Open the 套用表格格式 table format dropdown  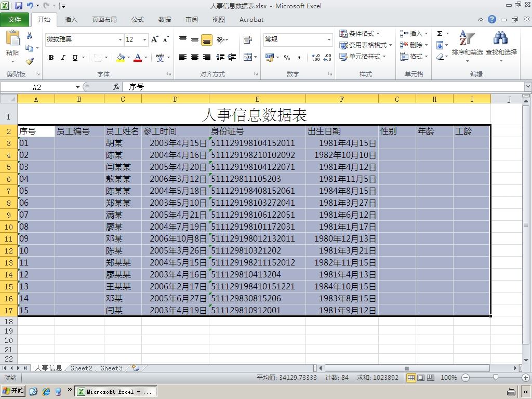click(x=366, y=45)
